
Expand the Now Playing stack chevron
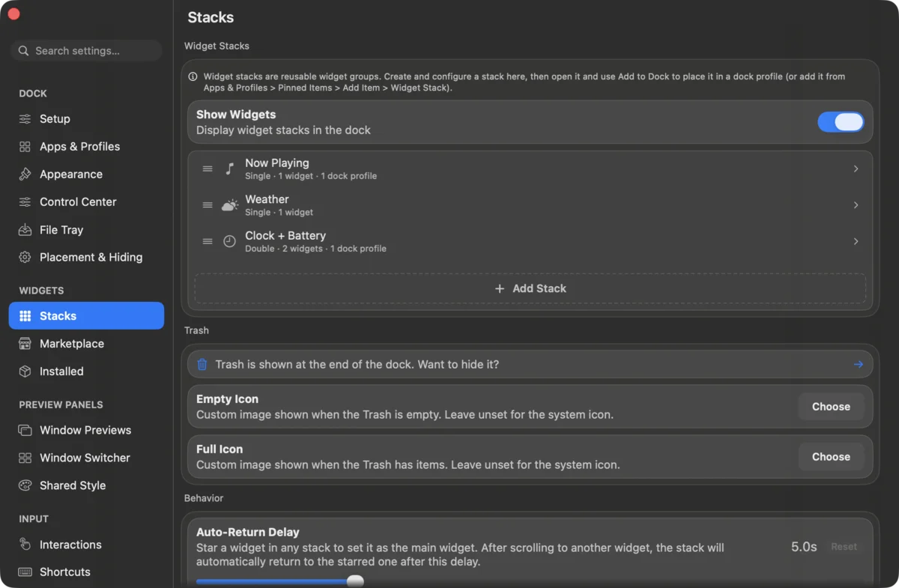point(856,169)
